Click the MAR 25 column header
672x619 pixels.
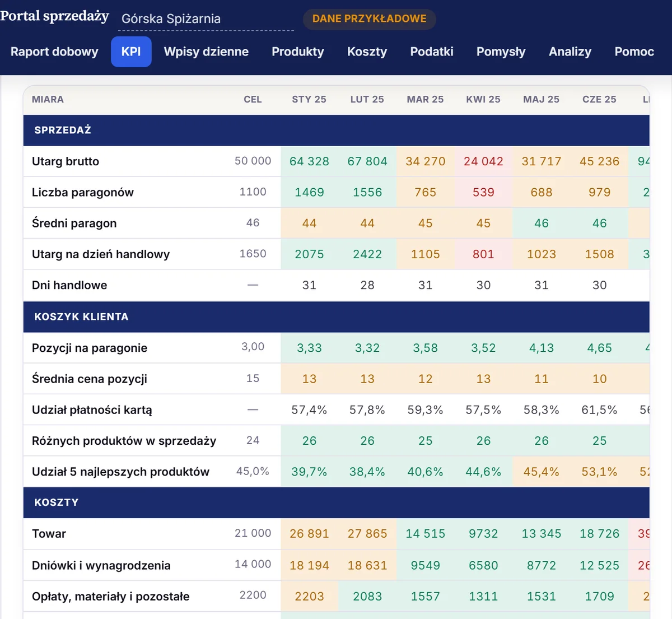(425, 99)
